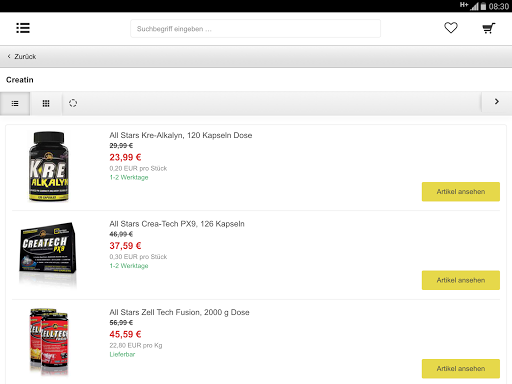Switch to grid view layout
Screen dimensions: 512x384
click(46, 103)
